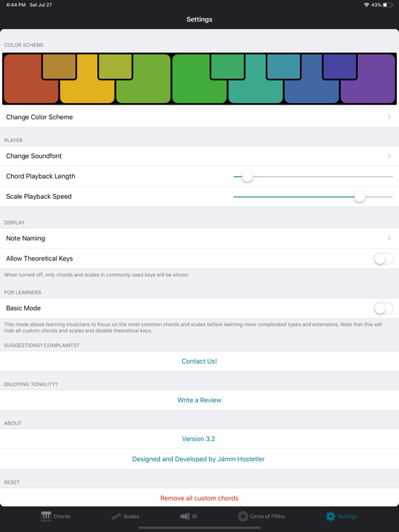Screen dimensions: 399x532
Task: Tap the Settings gear icon
Action: click(x=330, y=516)
